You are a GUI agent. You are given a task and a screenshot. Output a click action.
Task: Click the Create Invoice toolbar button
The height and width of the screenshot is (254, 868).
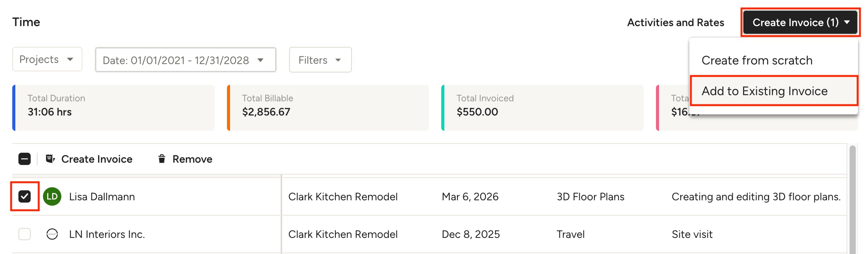click(89, 159)
